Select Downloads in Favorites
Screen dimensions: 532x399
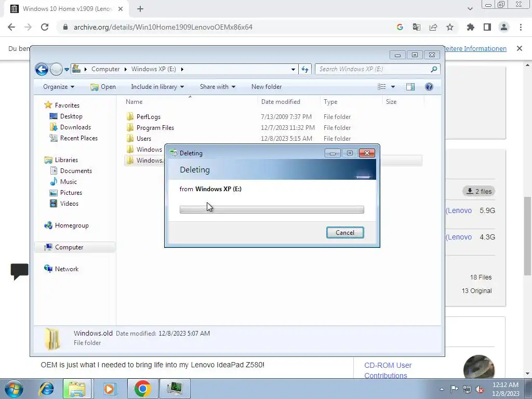point(70,127)
